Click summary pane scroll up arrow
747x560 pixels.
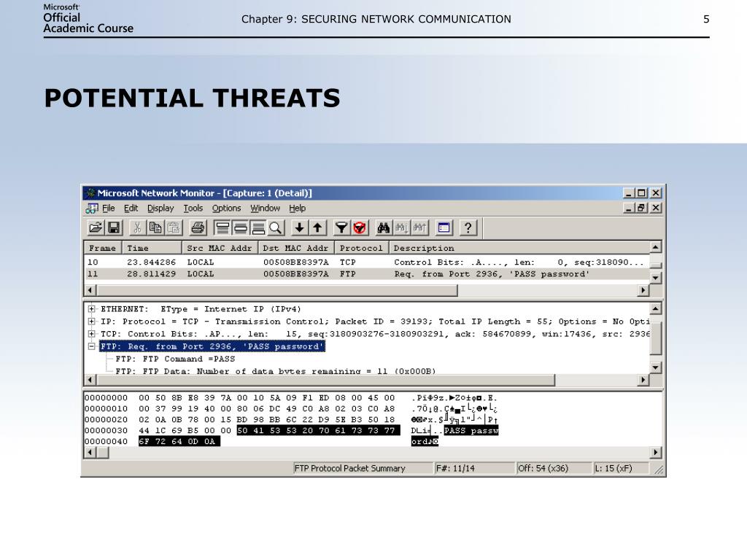656,247
